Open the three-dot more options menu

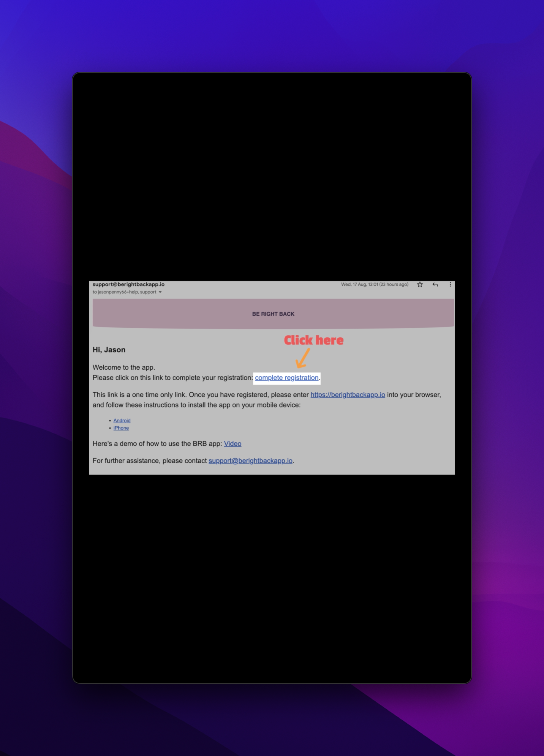pos(450,285)
